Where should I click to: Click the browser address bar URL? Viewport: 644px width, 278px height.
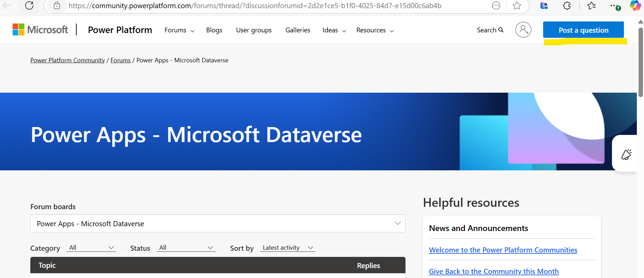[x=255, y=6]
